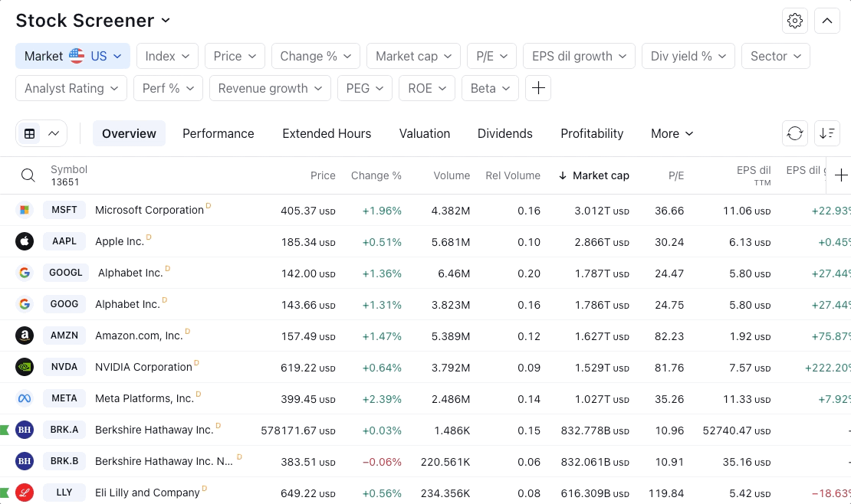Collapse the filters panel with the up chevron
The height and width of the screenshot is (504, 851).
[827, 21]
